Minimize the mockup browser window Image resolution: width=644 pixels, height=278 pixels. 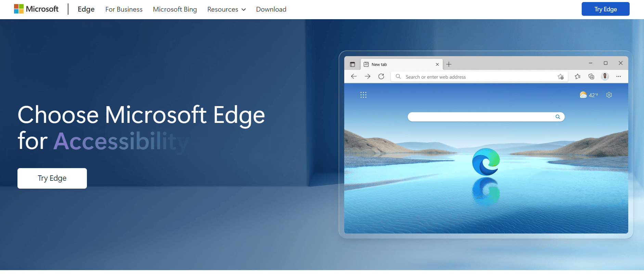(x=591, y=63)
